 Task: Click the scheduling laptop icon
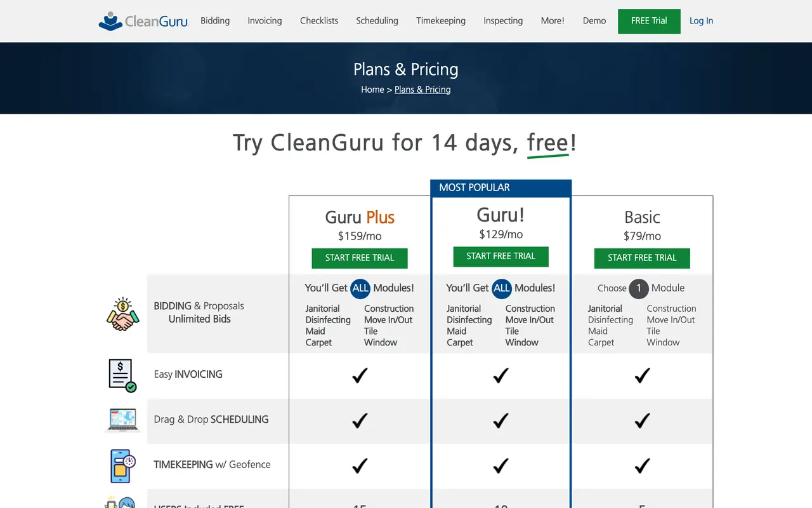coord(122,420)
